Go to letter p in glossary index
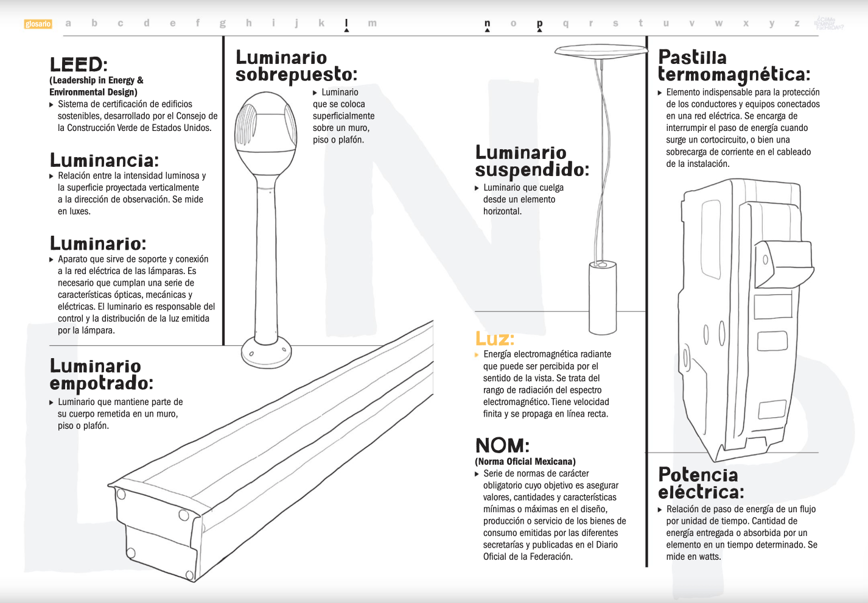This screenshot has height=603, width=868. tap(539, 23)
